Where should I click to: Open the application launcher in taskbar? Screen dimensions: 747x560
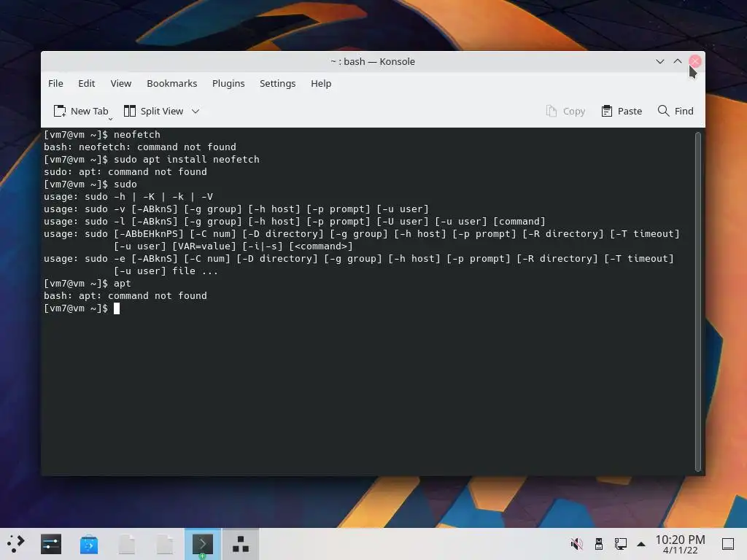point(16,544)
